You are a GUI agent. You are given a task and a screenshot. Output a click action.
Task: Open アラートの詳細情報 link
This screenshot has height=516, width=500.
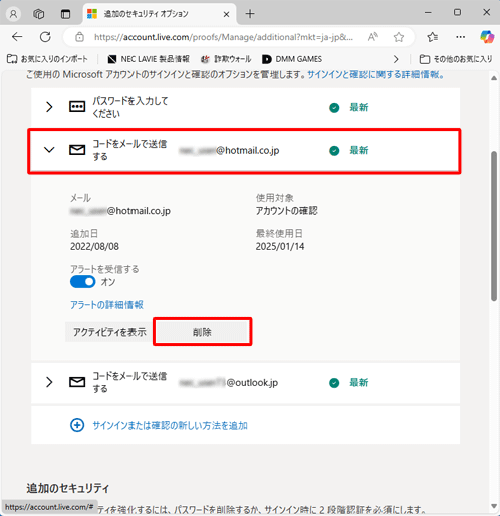107,305
